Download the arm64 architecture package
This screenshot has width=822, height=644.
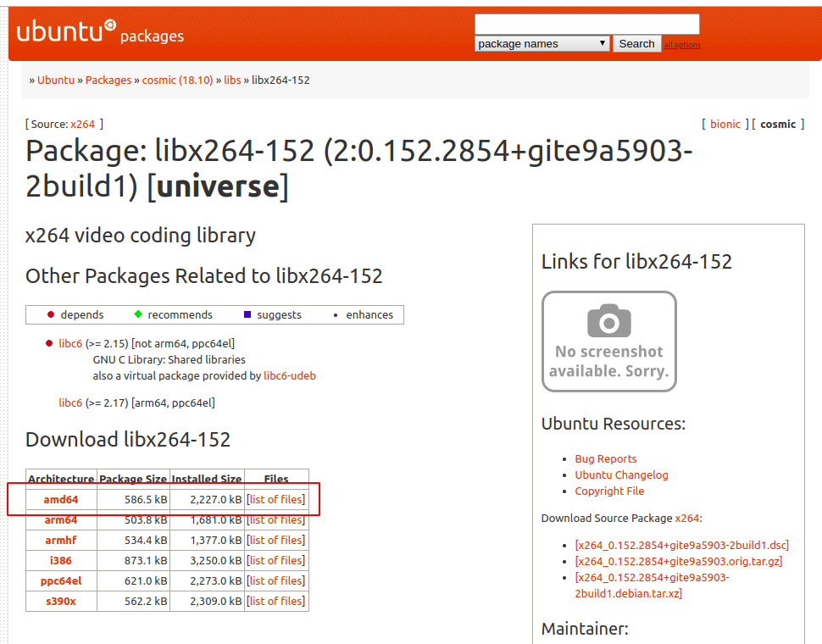(61, 519)
